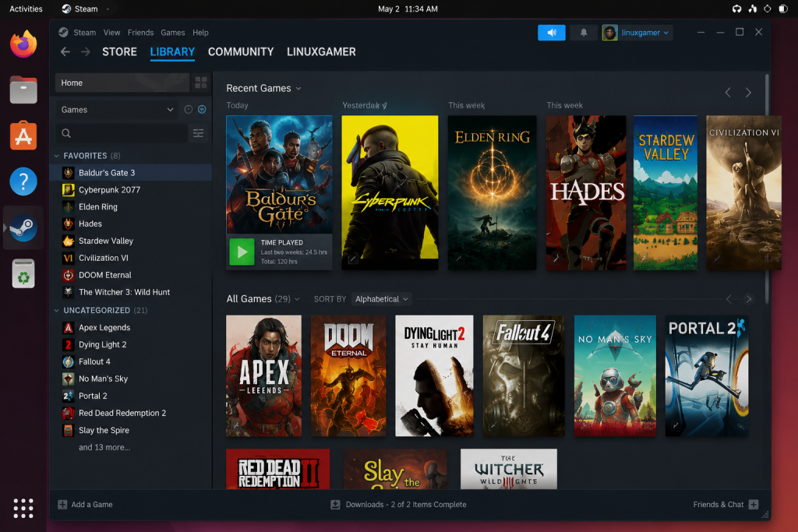Screen dimensions: 798x532
Task: Switch to the STORE tab
Action: coord(119,52)
